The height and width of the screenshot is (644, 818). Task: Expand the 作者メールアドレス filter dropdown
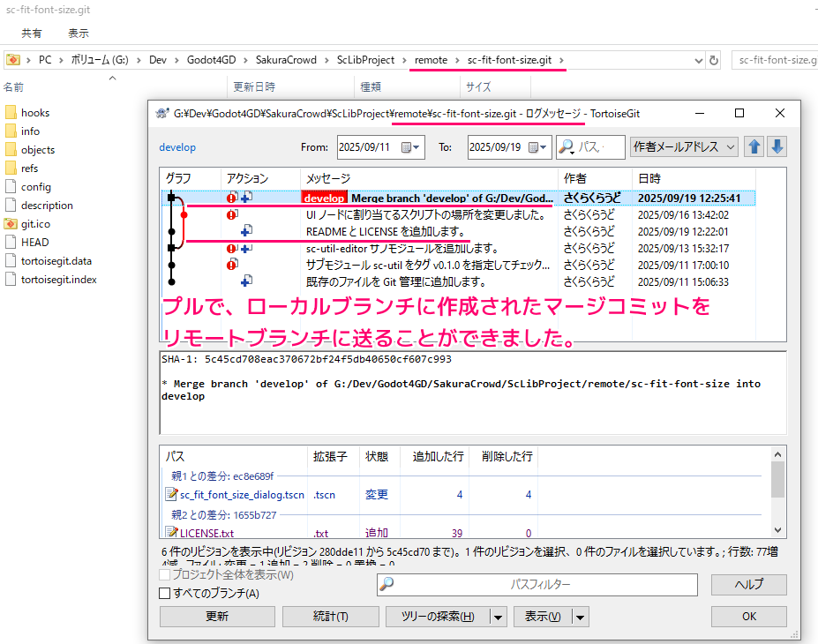coord(684,147)
